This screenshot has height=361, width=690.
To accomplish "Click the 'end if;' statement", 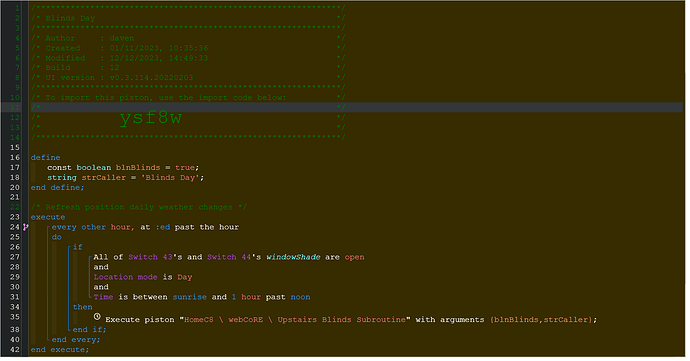I will point(89,330).
